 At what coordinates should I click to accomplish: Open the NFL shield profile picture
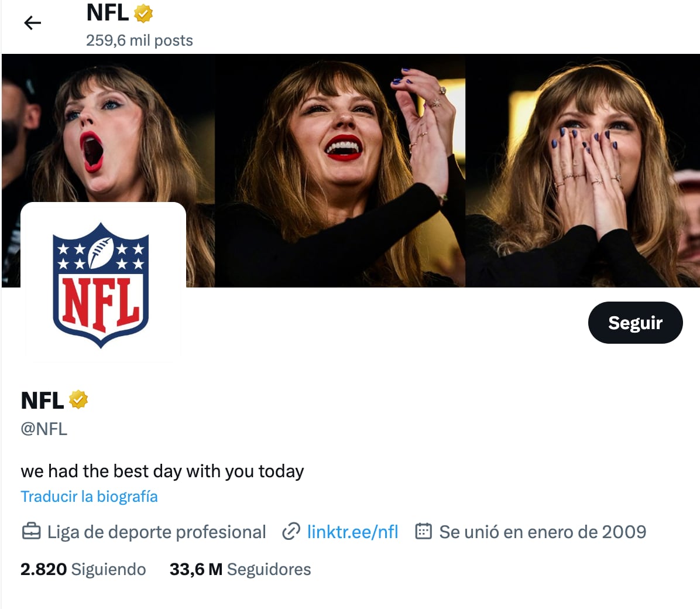click(101, 285)
